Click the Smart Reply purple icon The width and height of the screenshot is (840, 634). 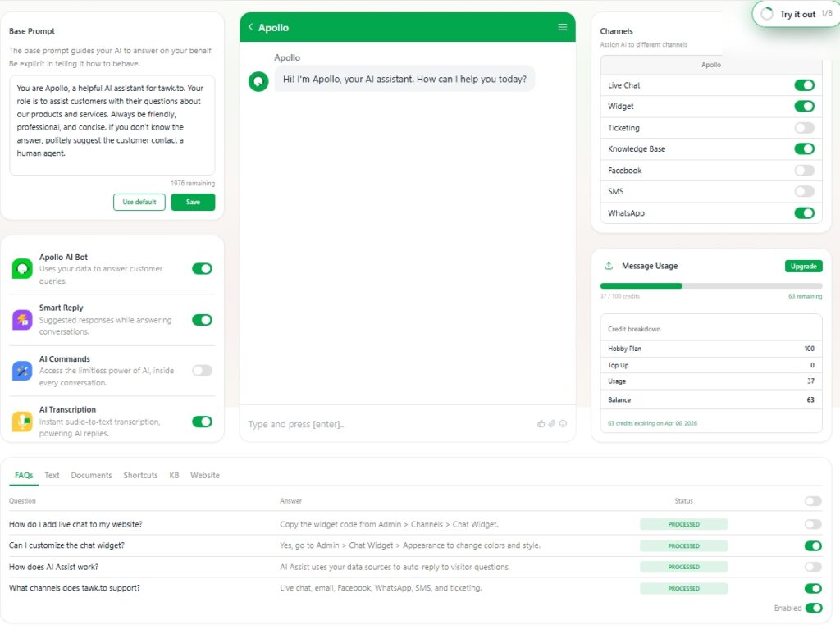(22, 320)
